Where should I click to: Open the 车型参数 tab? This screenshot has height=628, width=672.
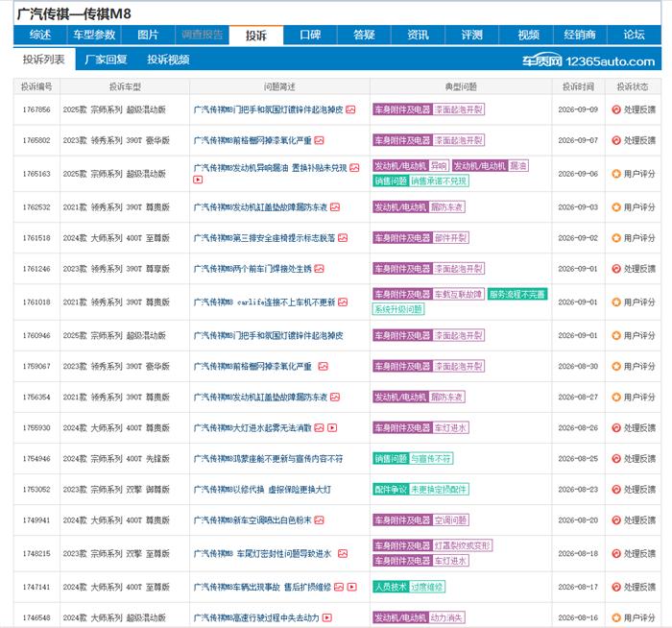pos(94,36)
